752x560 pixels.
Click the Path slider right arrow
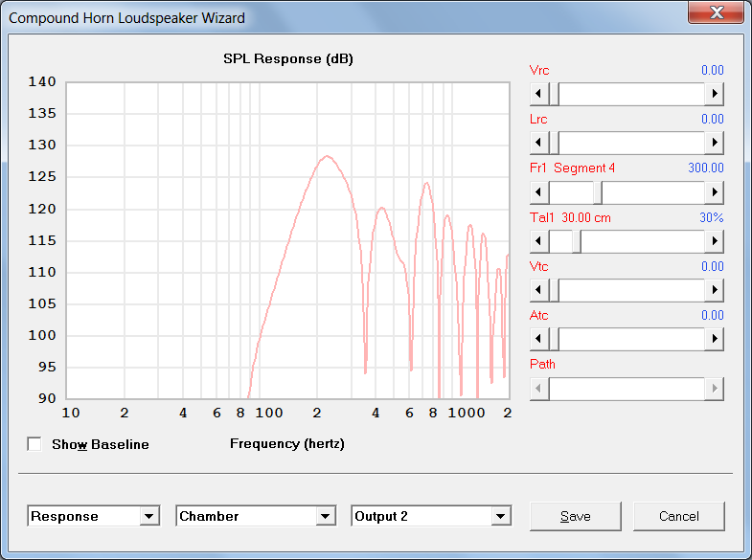pos(714,389)
